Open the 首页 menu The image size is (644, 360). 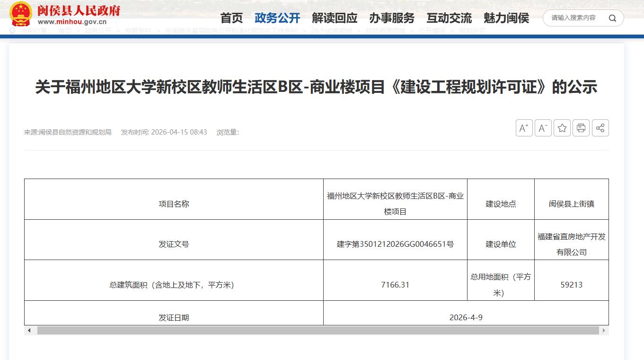231,18
